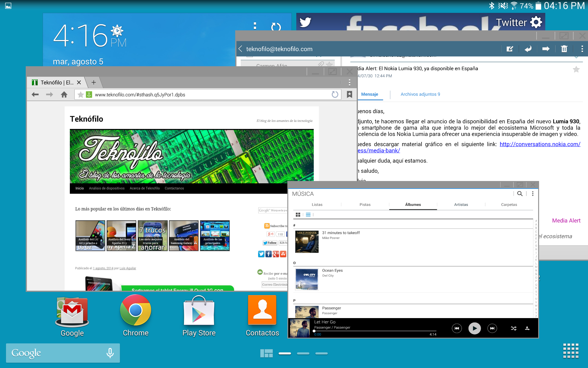This screenshot has width=588, height=368.
Task: Open the browser overflow menu
Action: tap(349, 83)
